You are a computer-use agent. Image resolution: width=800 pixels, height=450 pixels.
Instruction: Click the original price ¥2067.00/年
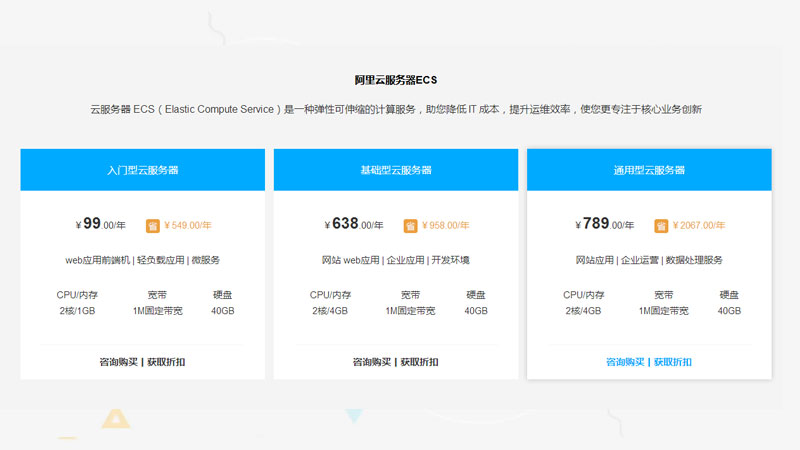pos(698,226)
